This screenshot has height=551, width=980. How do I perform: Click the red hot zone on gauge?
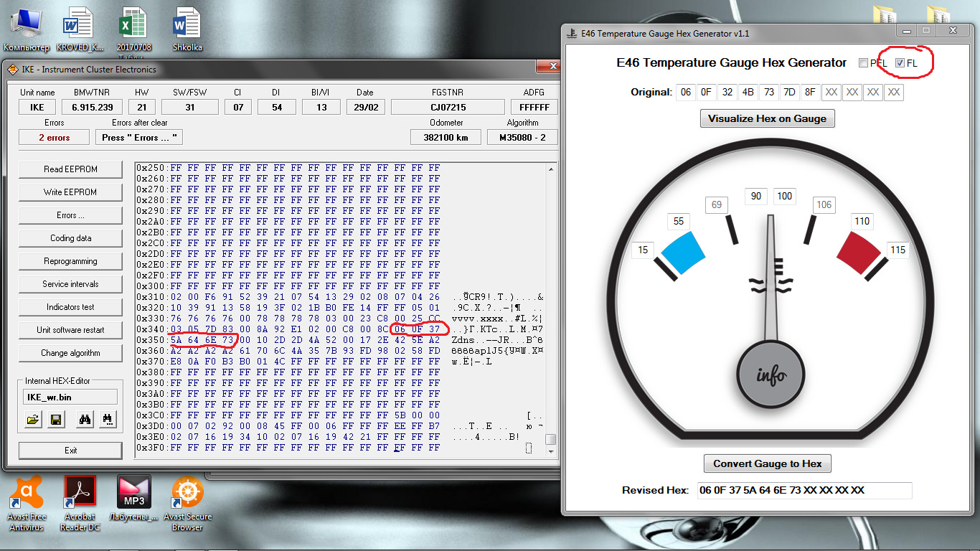(x=859, y=255)
